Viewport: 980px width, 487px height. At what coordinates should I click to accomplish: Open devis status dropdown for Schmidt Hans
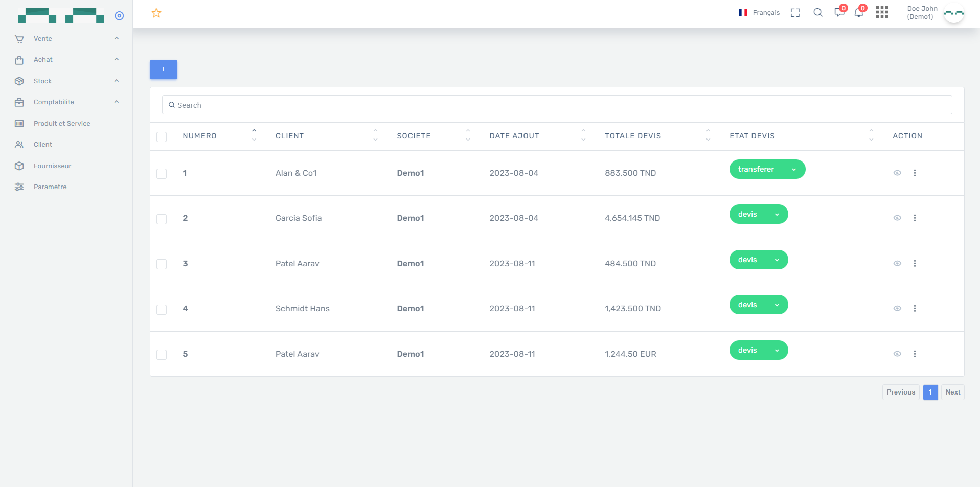[x=758, y=305]
